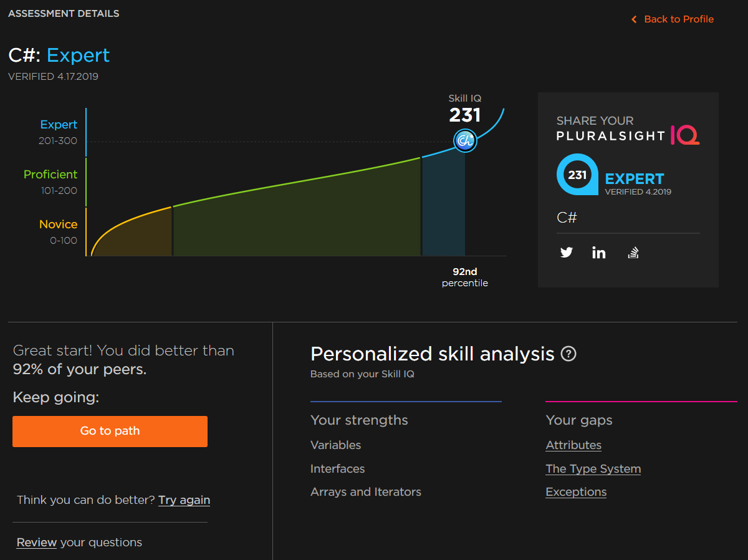
Task: Click the Your gaps heading
Action: click(x=579, y=420)
